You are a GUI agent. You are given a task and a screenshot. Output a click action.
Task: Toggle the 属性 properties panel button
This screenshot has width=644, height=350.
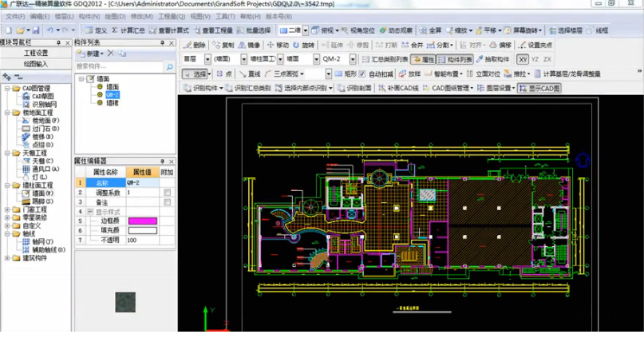[424, 59]
